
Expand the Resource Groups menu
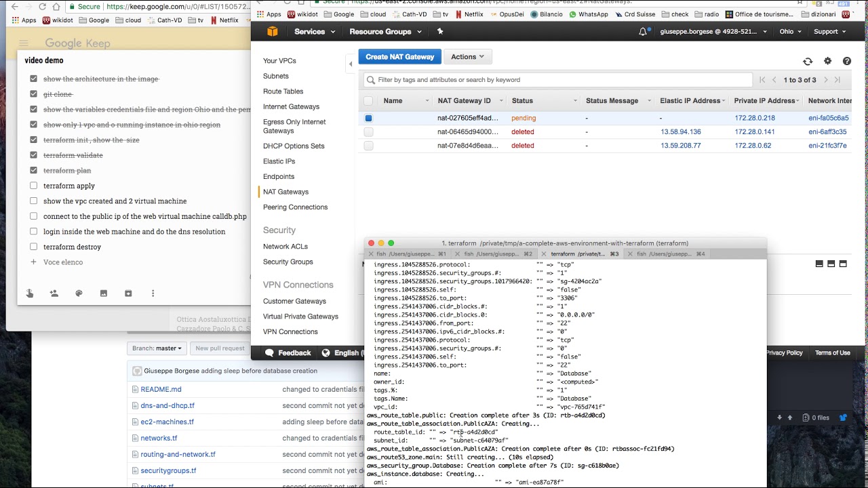click(x=385, y=31)
